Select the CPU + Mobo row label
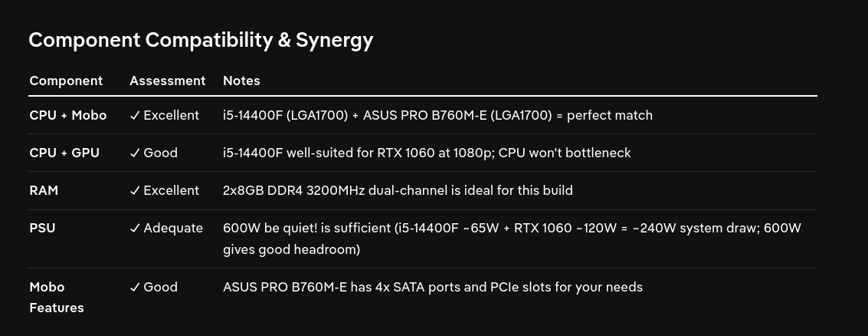 (68, 115)
